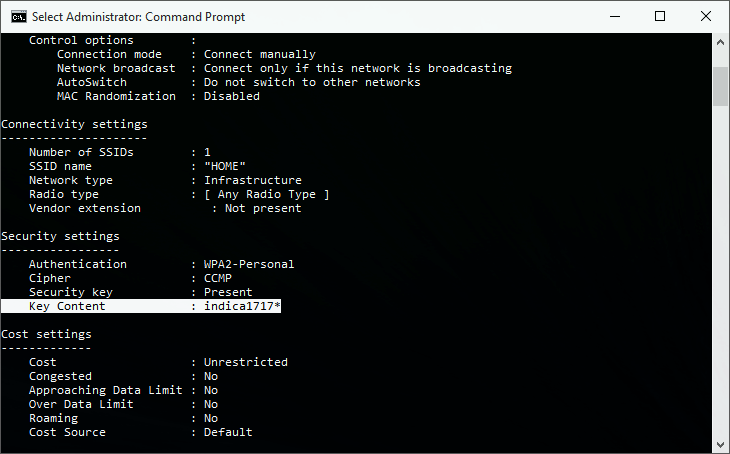Click the indica1717* key value
Image resolution: width=730 pixels, height=454 pixels.
[x=242, y=306]
